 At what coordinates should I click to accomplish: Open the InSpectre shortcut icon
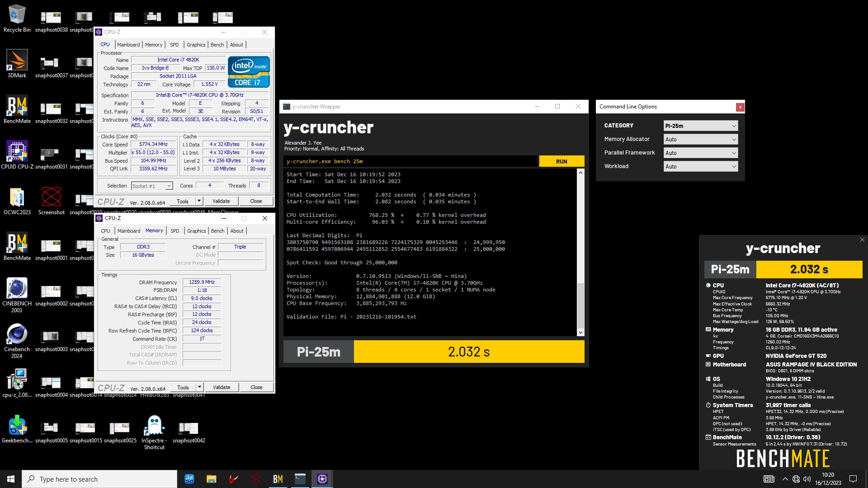[x=154, y=432]
